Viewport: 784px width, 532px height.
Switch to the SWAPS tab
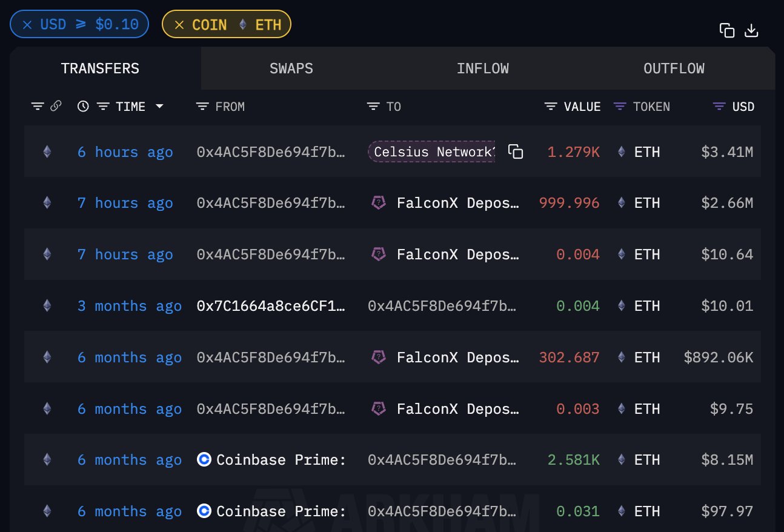291,68
